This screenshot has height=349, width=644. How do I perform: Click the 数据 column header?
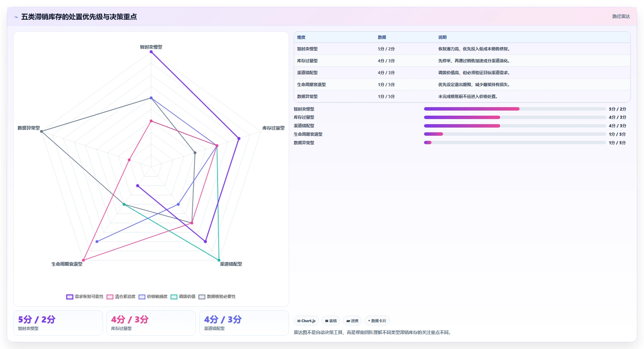point(382,37)
